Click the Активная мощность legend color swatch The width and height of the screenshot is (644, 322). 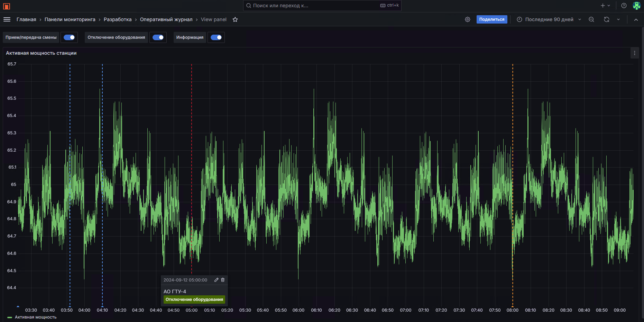click(x=10, y=317)
